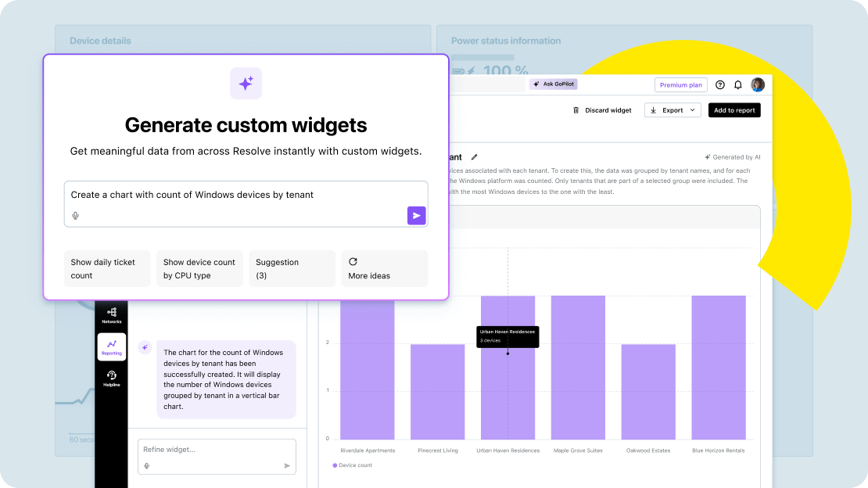
Task: Select Show device count by CPU type
Action: coord(199,268)
